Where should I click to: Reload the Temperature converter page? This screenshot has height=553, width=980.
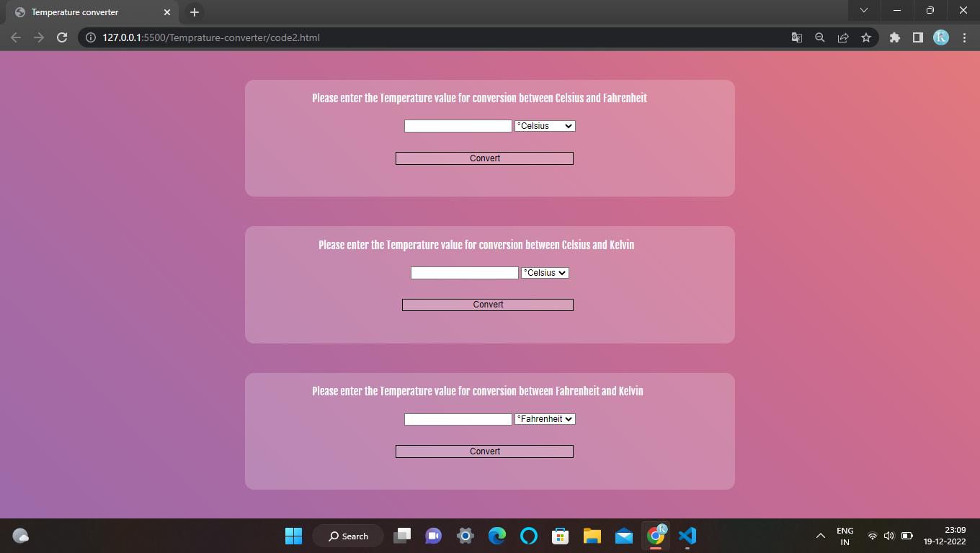[x=61, y=37]
